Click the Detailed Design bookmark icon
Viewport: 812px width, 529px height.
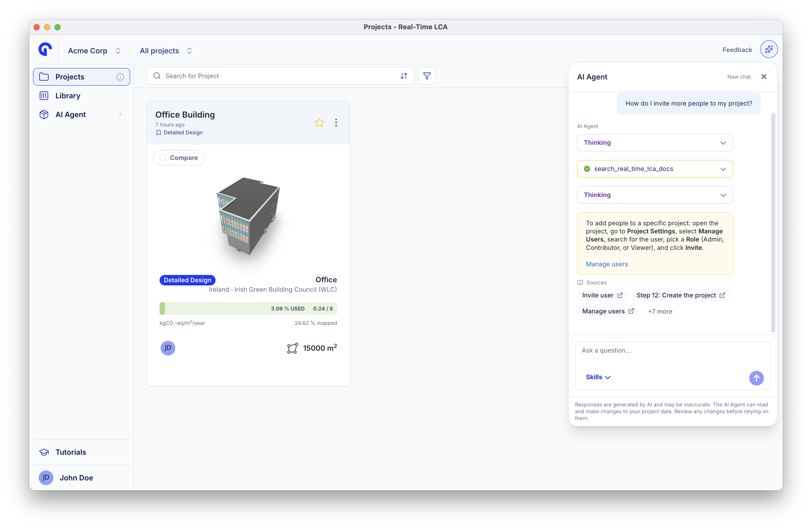tap(158, 133)
